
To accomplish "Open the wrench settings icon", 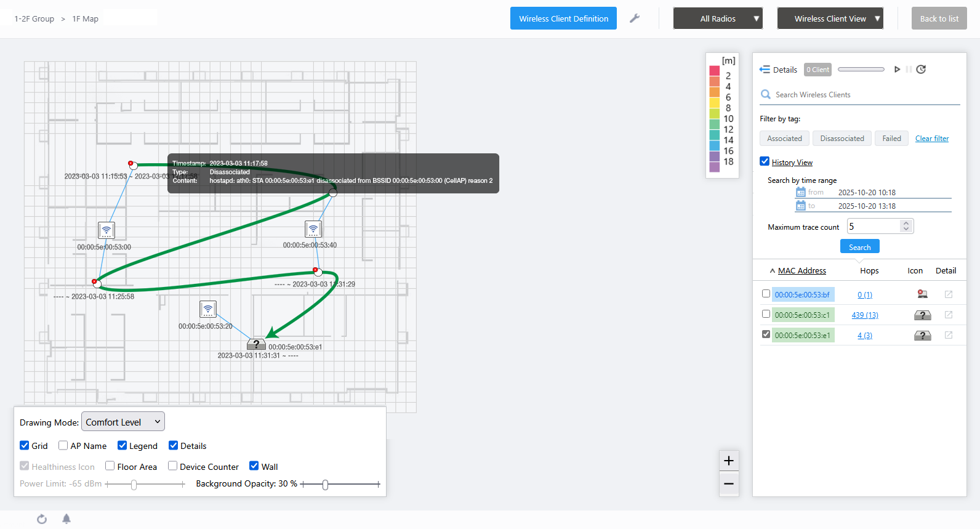I will tap(635, 18).
